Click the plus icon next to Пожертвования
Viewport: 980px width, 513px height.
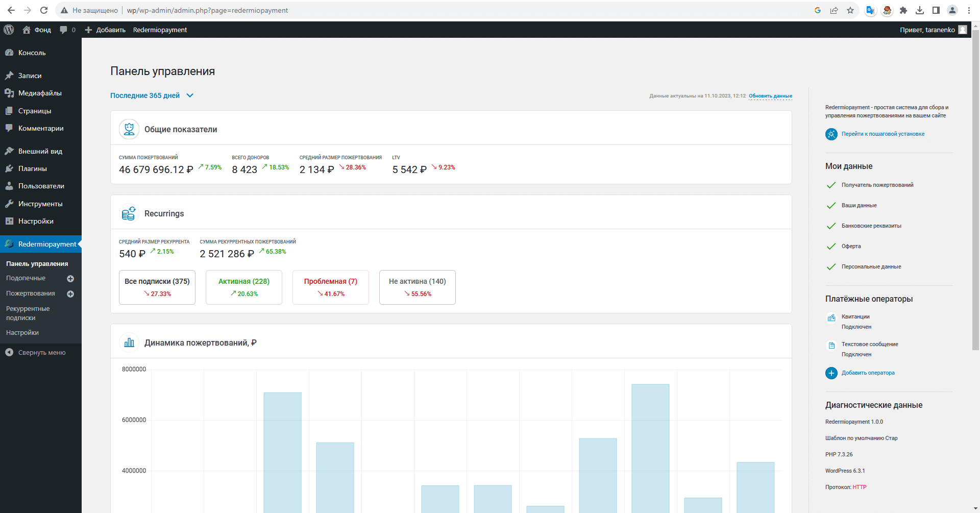[70, 294]
